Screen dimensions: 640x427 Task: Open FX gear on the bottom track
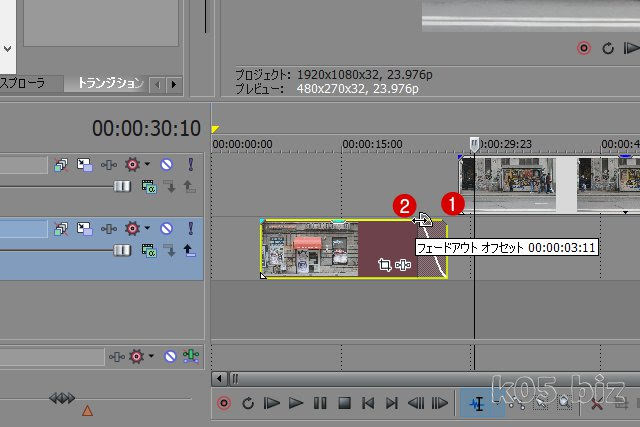[x=136, y=357]
